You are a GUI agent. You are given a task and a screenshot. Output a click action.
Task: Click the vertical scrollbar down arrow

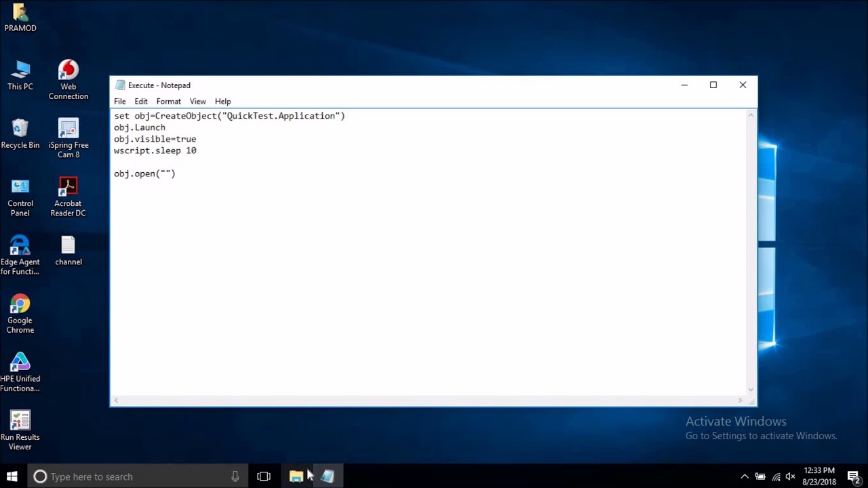pos(751,390)
